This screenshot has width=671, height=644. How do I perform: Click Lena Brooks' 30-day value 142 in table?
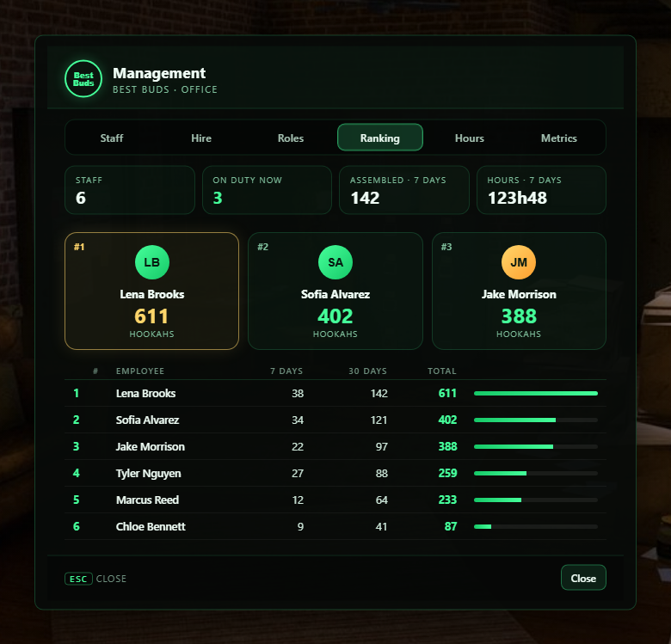tap(379, 394)
